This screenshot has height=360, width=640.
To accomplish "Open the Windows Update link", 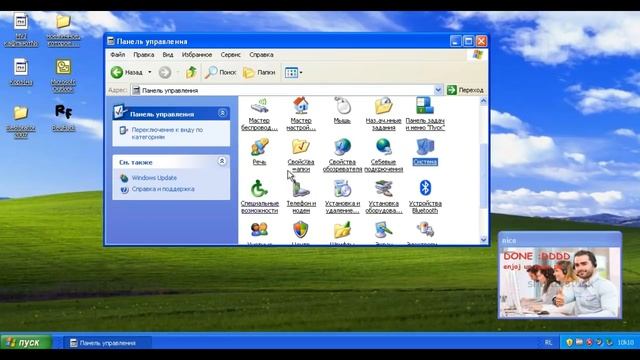I will point(154,178).
